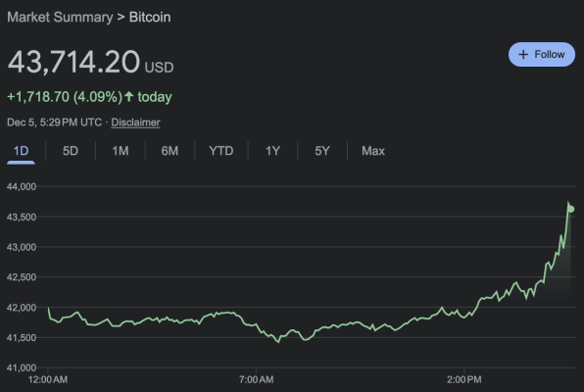Click the 42,500 y-axis label
584x392 pixels.
point(22,277)
